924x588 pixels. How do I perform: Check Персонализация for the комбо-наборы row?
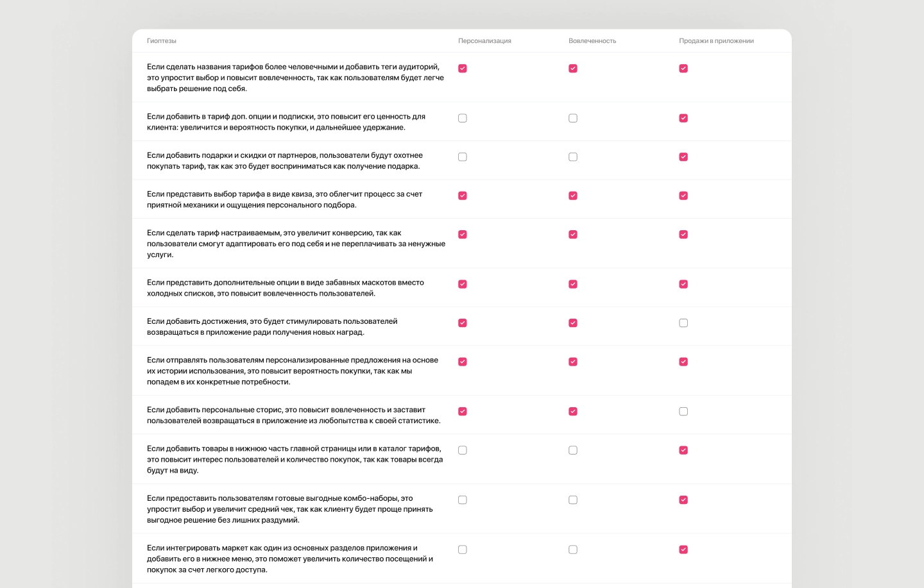point(463,500)
